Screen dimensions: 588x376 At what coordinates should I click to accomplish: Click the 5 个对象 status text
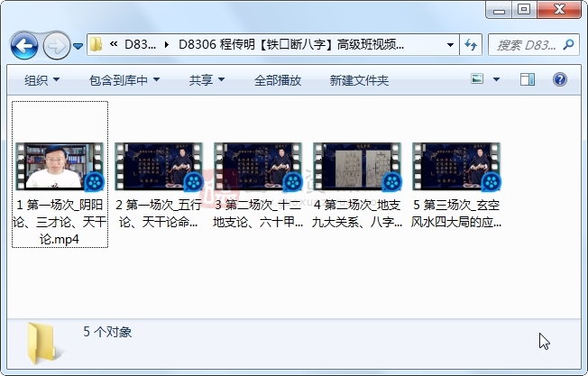point(107,332)
